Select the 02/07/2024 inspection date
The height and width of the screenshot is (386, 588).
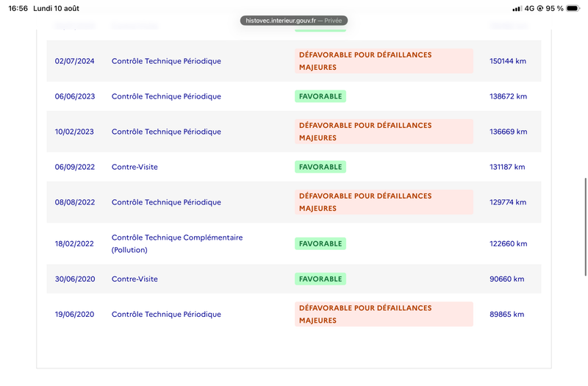pos(75,61)
